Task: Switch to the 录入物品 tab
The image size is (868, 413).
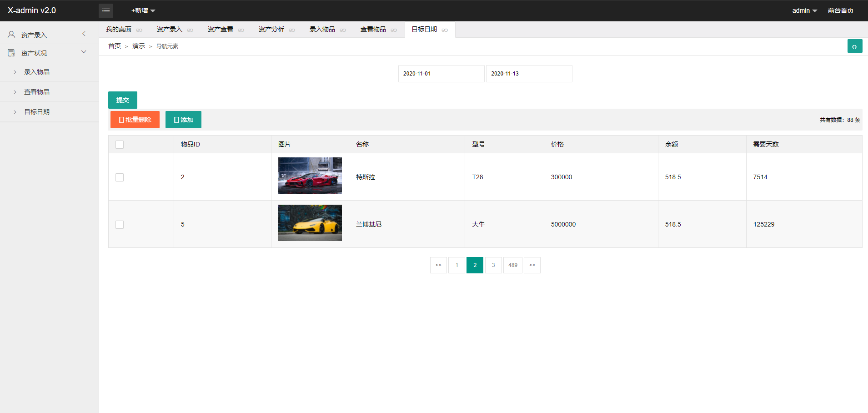Action: 322,29
